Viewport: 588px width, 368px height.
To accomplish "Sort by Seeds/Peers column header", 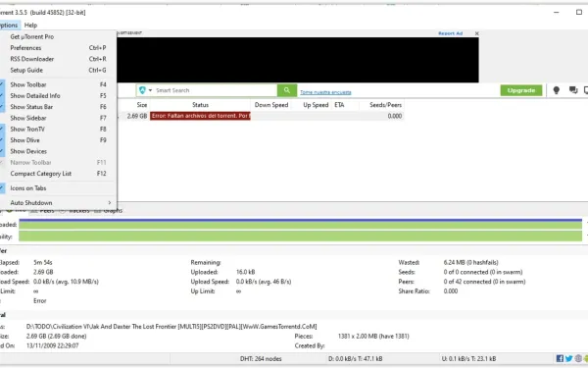I will (385, 105).
